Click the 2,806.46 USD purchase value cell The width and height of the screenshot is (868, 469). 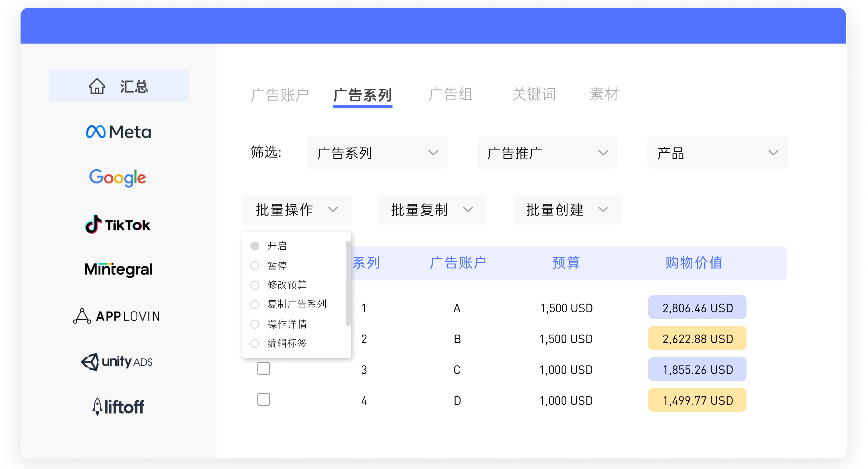coord(697,308)
